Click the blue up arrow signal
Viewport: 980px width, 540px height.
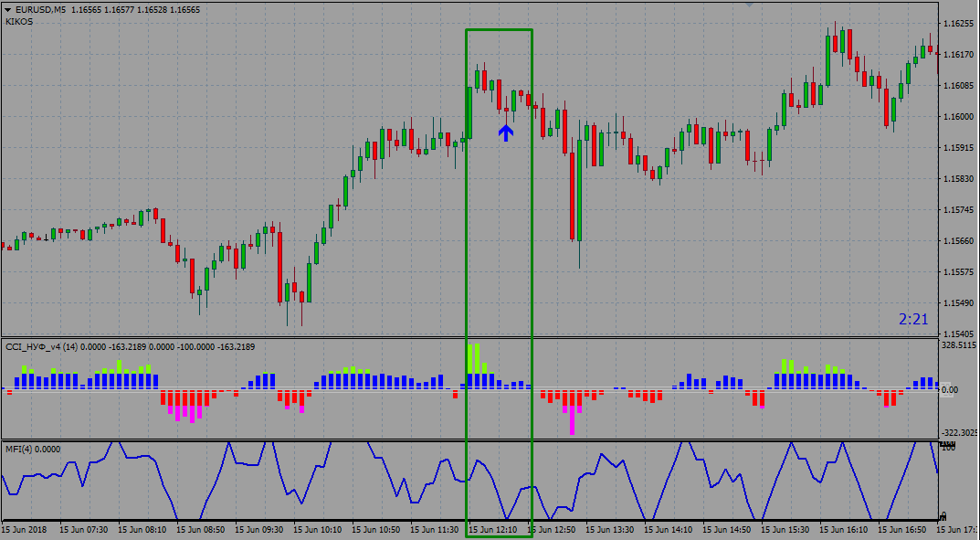pos(506,132)
